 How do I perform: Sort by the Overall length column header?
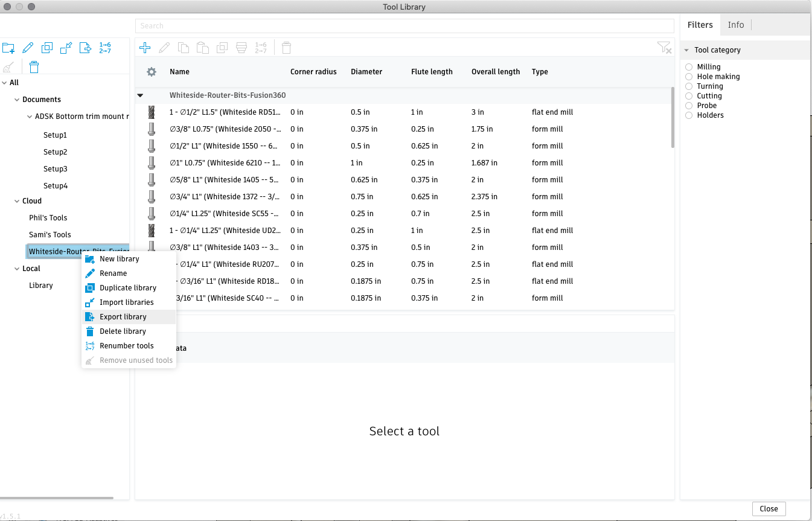pos(496,72)
